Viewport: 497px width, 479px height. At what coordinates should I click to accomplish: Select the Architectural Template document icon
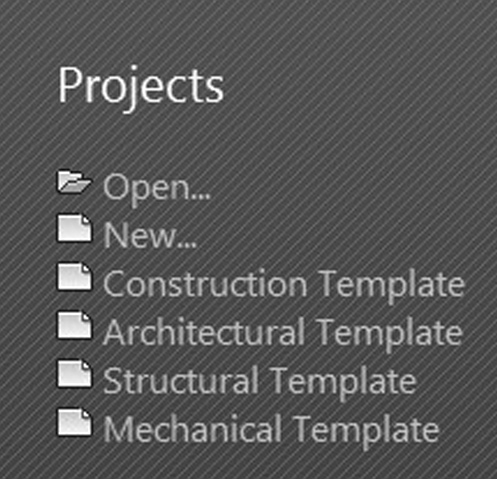[x=74, y=325]
